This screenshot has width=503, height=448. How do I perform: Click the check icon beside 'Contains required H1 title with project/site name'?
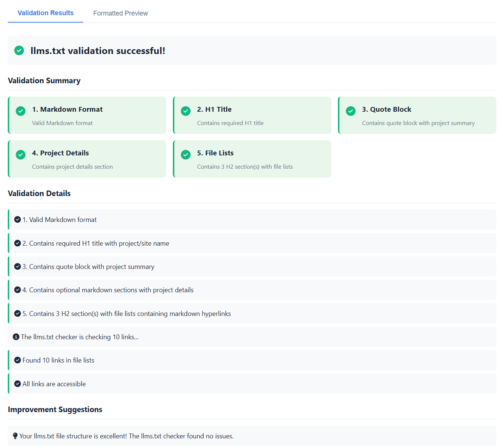click(x=17, y=243)
